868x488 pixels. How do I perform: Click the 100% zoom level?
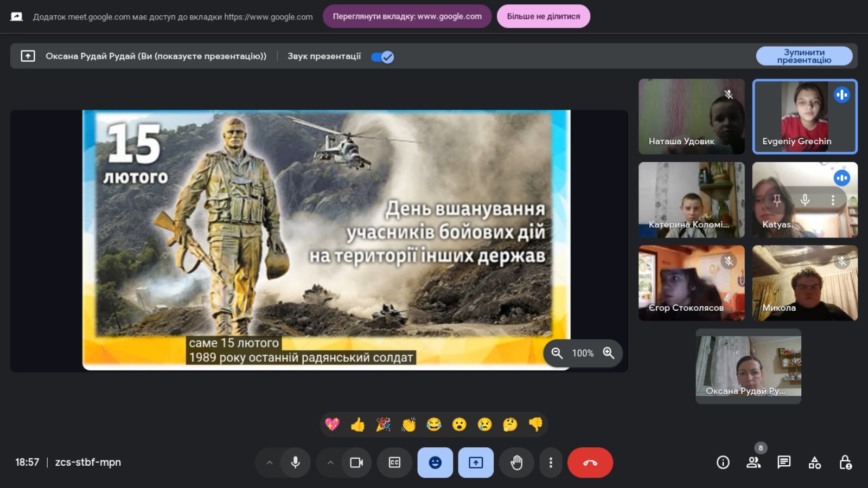tap(583, 354)
